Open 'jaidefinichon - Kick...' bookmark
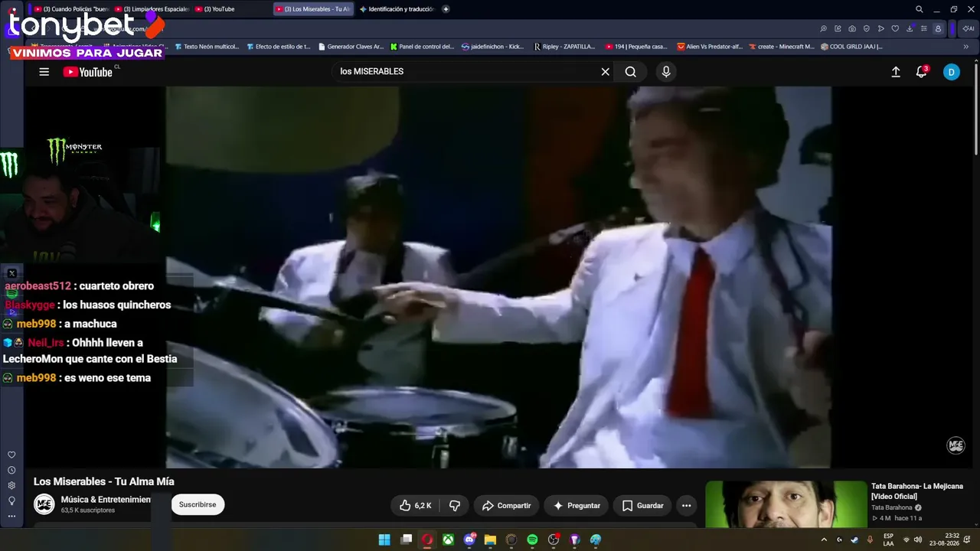Viewport: 980px width, 551px height. click(x=493, y=47)
